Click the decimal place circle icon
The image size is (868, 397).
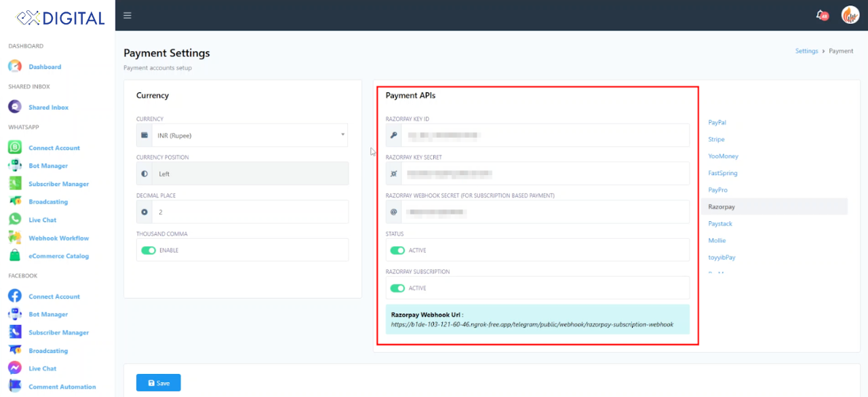pos(144,212)
